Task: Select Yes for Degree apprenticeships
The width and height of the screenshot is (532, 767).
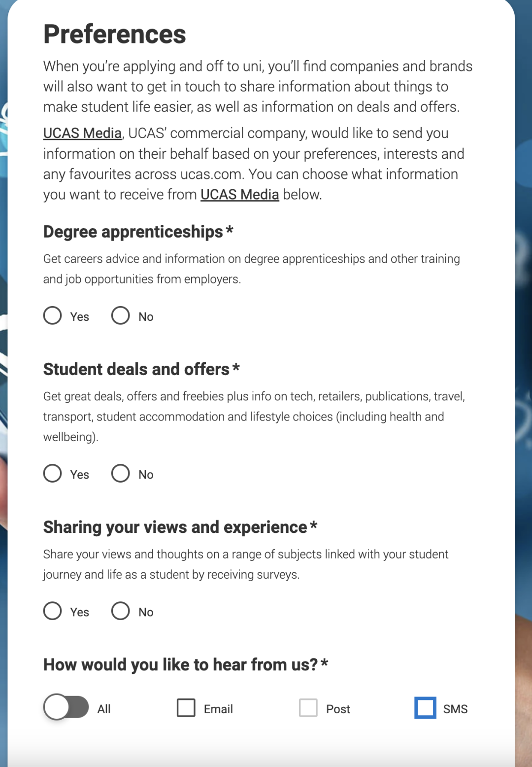Action: pos(53,315)
